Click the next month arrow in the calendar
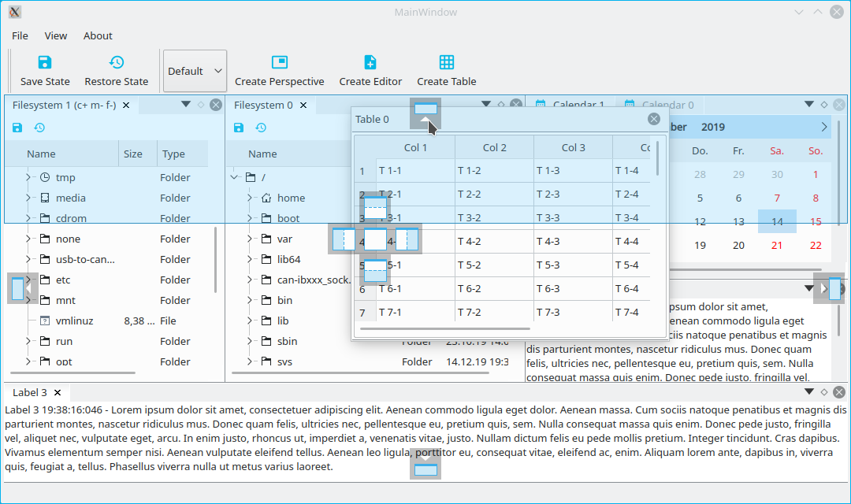Image resolution: width=851 pixels, height=504 pixels. pyautogui.click(x=824, y=127)
